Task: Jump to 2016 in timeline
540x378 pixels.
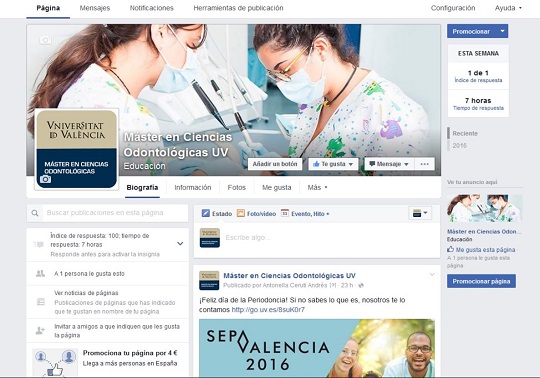Action: tap(459, 146)
